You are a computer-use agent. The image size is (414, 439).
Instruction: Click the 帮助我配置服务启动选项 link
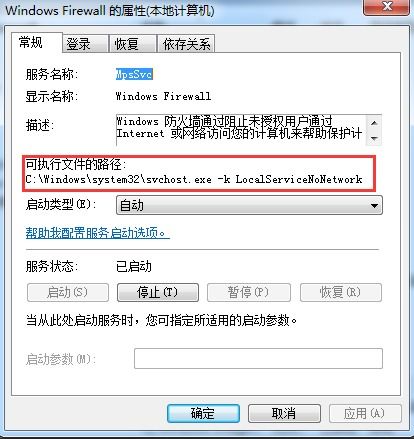98,233
